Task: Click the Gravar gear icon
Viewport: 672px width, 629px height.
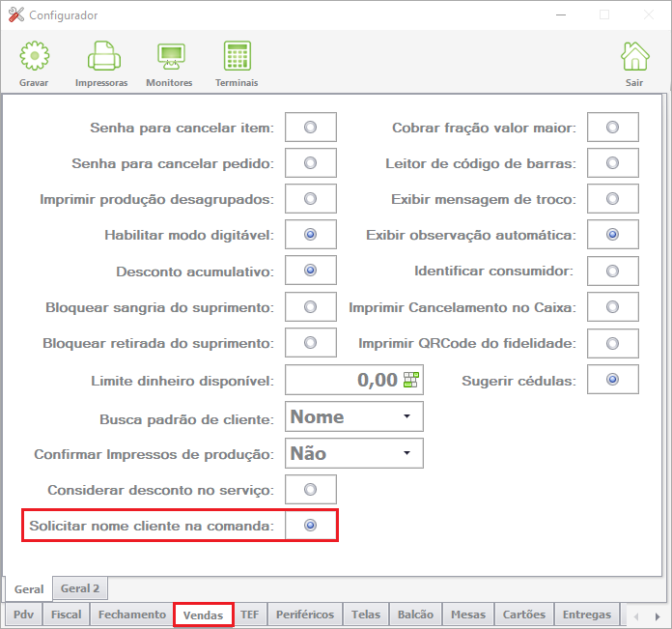Action: point(35,56)
